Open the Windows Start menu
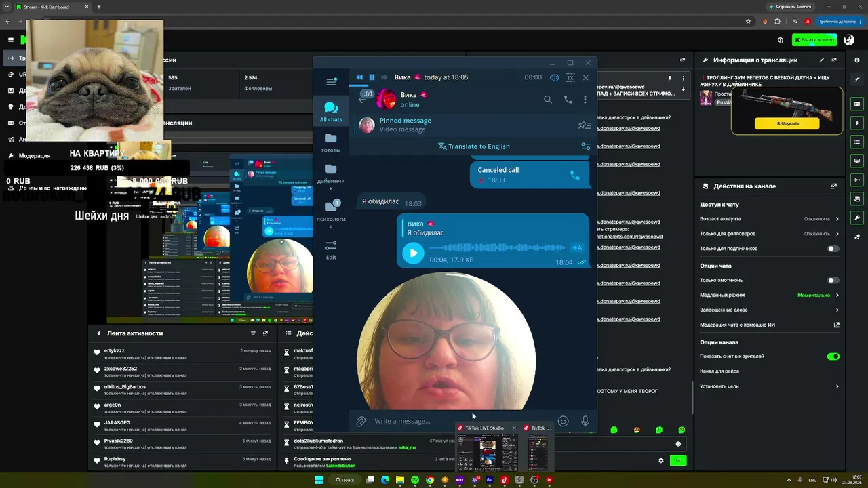 pos(319,480)
